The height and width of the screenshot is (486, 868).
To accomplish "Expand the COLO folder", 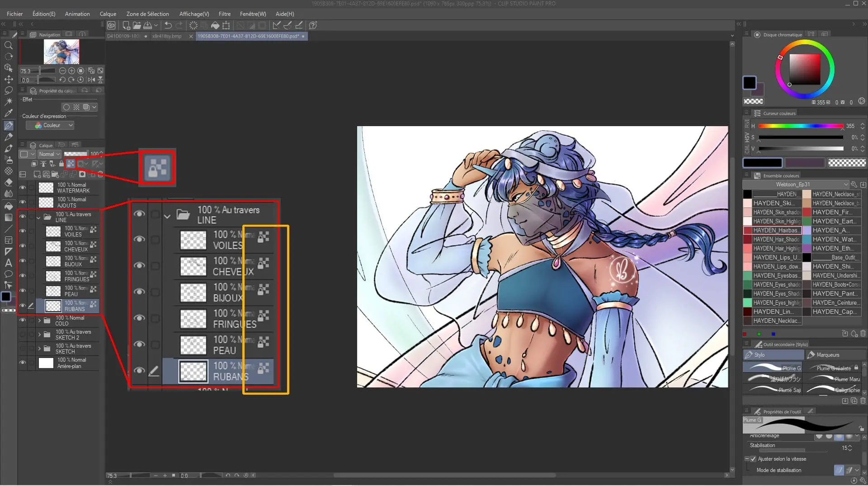I will (x=39, y=321).
